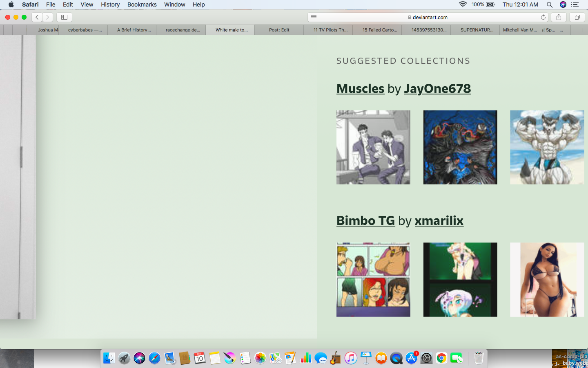Open Keynote in the Dock
Viewport: 588px width, 368px height.
pos(366,358)
